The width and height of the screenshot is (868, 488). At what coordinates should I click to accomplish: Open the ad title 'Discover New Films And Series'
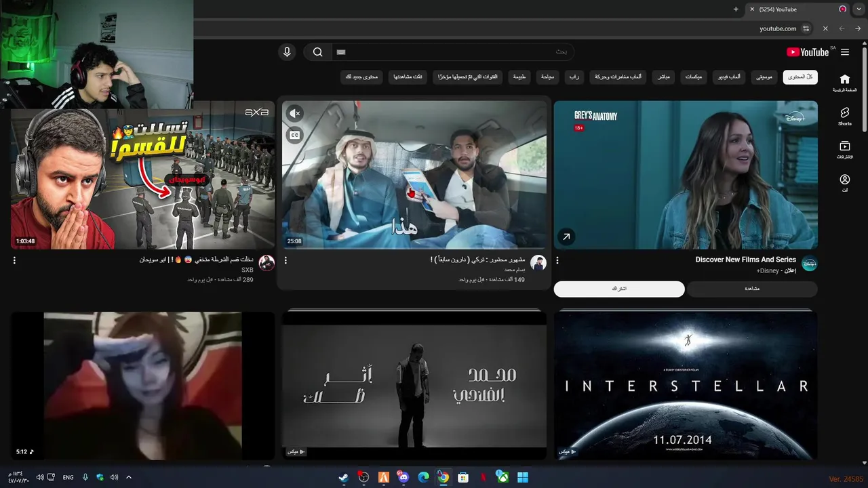[x=745, y=260]
